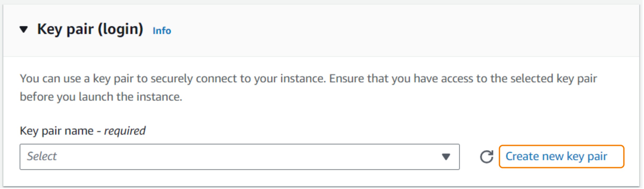Screen dimensions: 644x189
Task: Collapse the Key pair (login) section
Action: tap(24, 30)
